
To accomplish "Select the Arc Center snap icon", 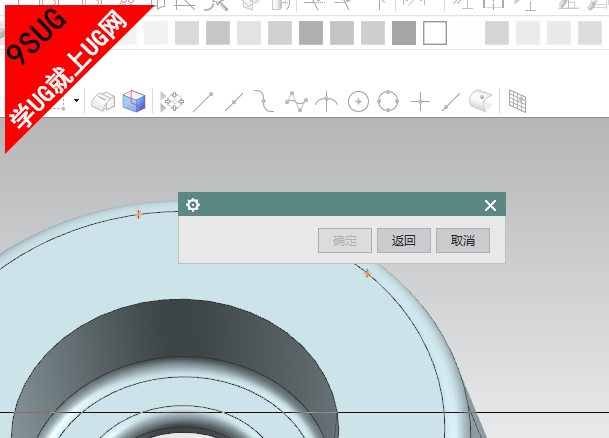I will pos(358,102).
